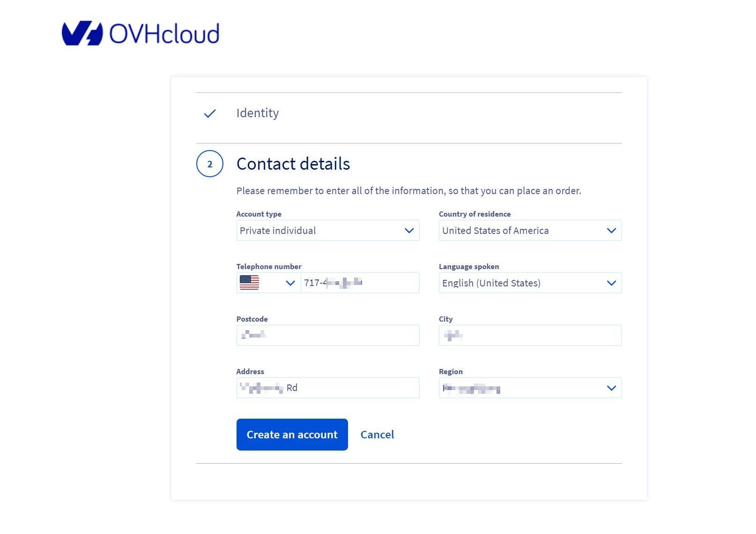This screenshot has width=756, height=534.
Task: Click the OVHcloud logo
Action: tap(141, 33)
